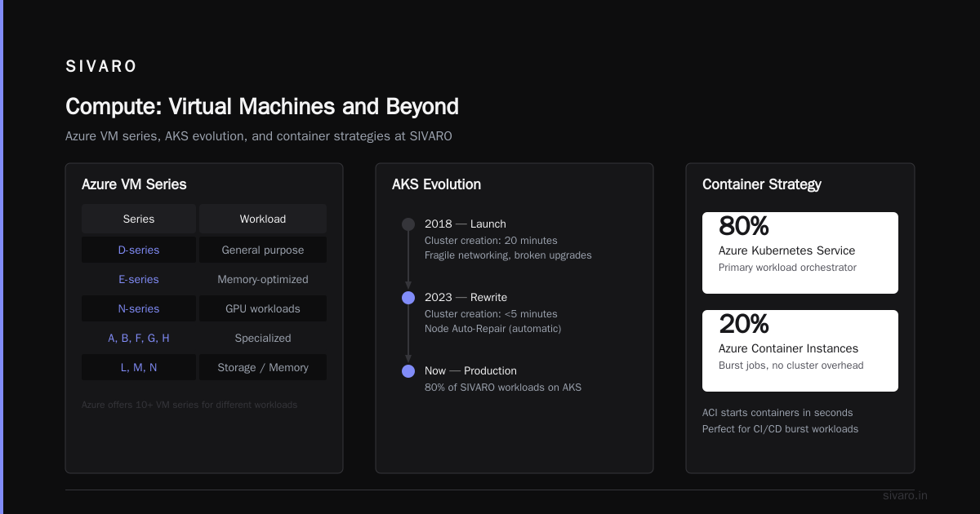
Task: Click the 'GPU workloads' table cell
Action: [x=263, y=308]
